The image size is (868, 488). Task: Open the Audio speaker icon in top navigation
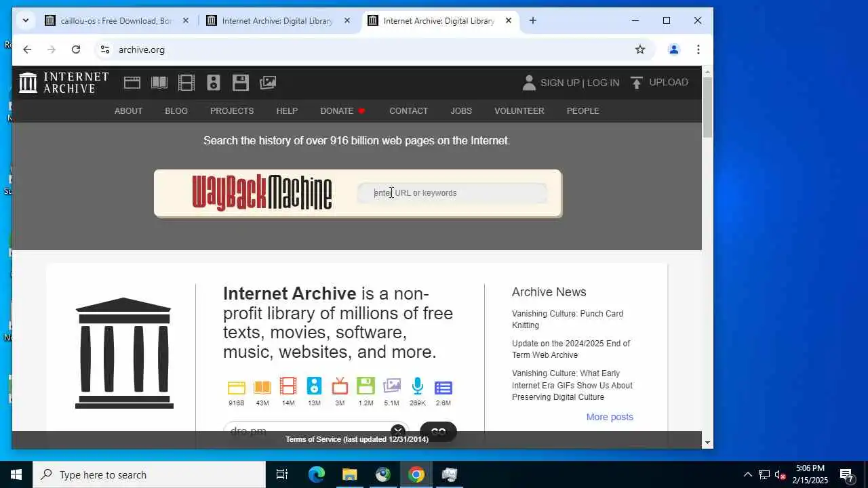point(214,83)
